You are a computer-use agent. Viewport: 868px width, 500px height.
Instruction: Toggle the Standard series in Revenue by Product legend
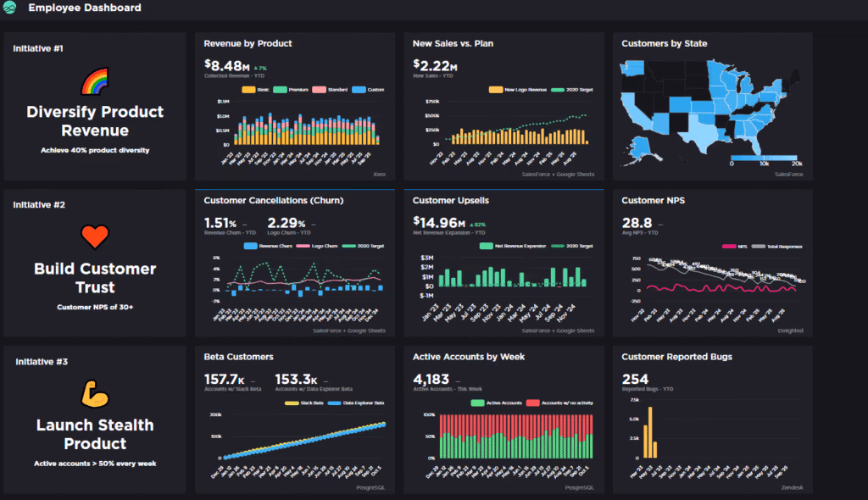(x=330, y=90)
